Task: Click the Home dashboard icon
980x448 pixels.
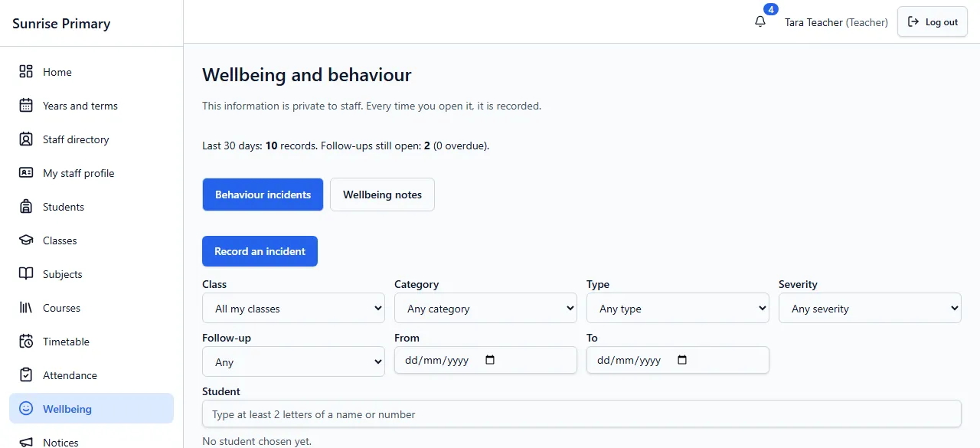Action: [x=26, y=71]
